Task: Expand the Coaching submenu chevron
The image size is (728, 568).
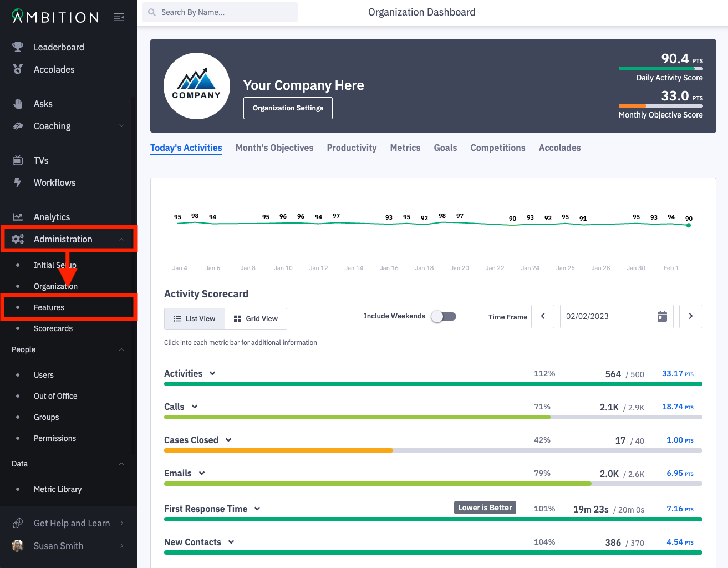Action: (x=121, y=126)
